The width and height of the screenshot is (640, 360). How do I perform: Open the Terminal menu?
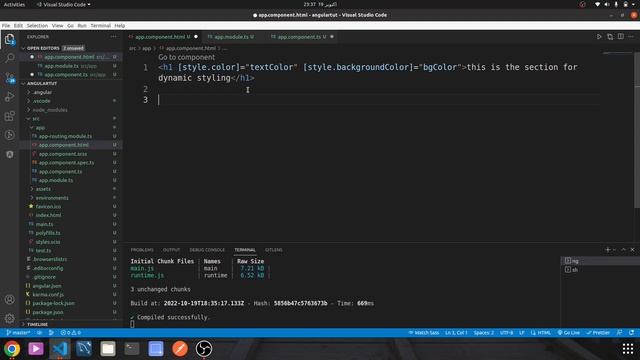coord(100,25)
